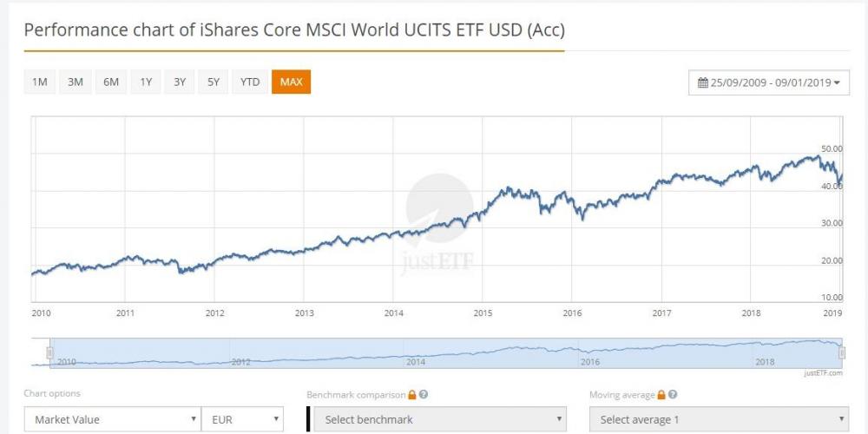This screenshot has width=868, height=434.
Task: Click the help icon next to Benchmark comparison
Action: [x=424, y=395]
